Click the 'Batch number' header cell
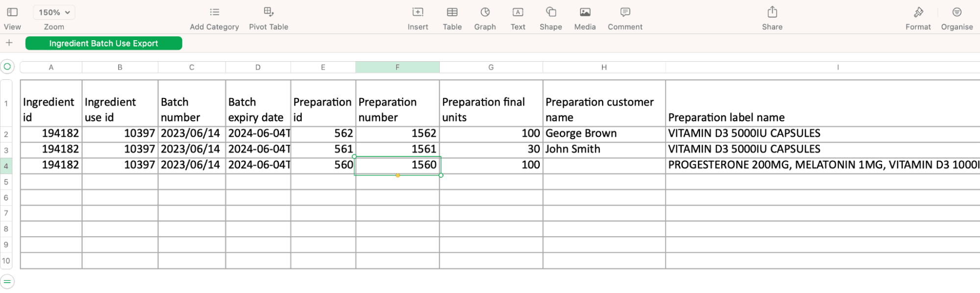 [192, 103]
